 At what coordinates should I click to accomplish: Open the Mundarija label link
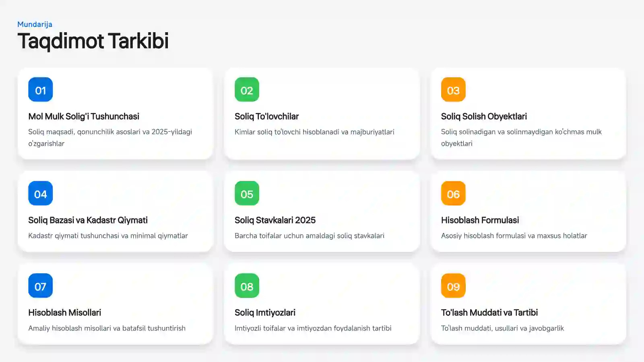35,24
